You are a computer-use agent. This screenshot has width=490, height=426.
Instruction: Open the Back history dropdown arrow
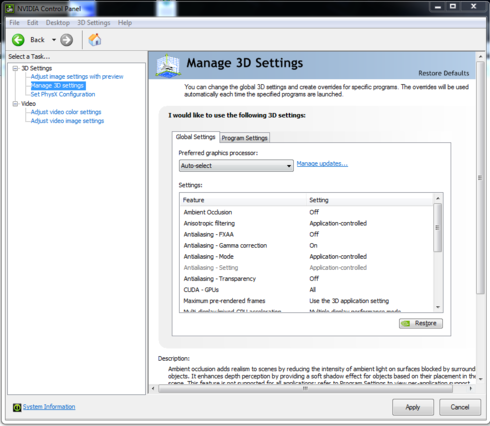coord(54,40)
